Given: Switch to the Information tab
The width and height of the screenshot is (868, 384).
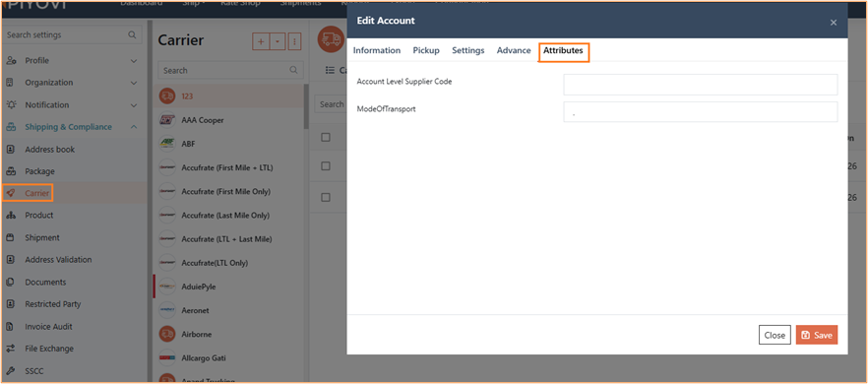Looking at the screenshot, I should click(377, 50).
